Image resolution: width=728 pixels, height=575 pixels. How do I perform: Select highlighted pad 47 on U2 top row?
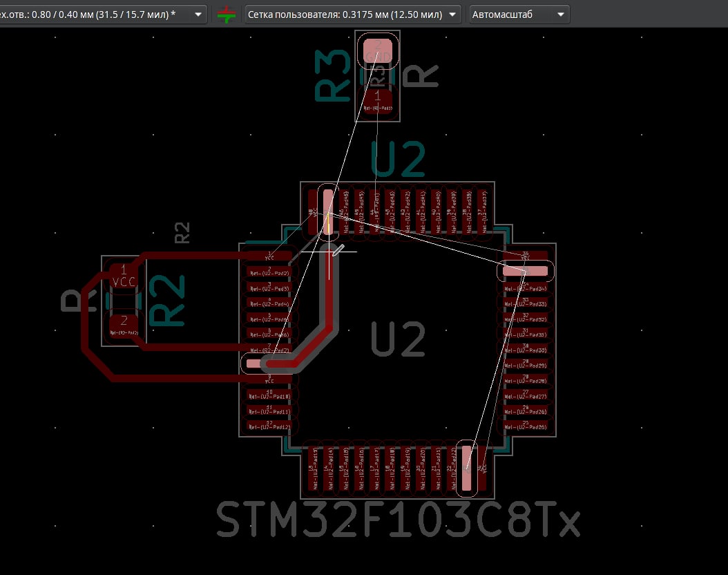328,211
